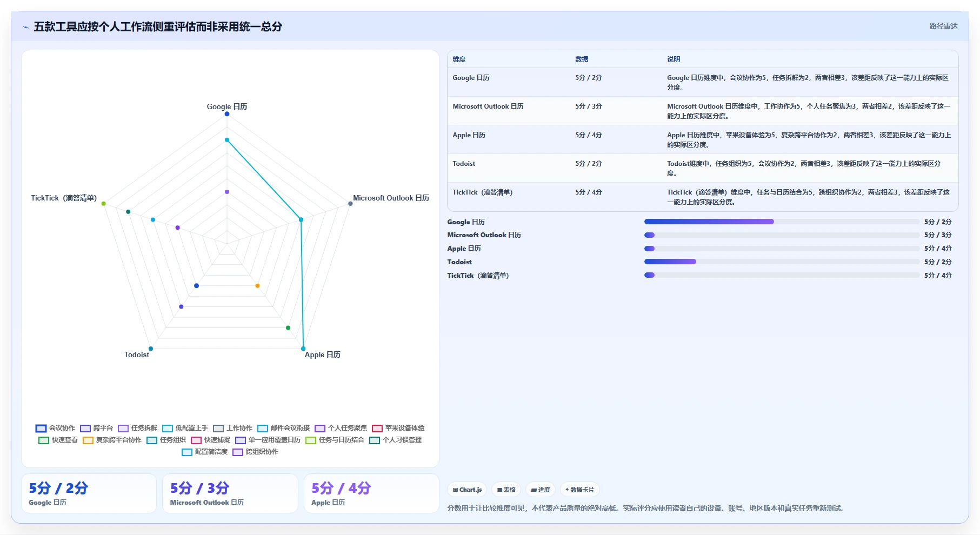Click the footnote starting with 分数用于让比较维度可见

point(647,508)
